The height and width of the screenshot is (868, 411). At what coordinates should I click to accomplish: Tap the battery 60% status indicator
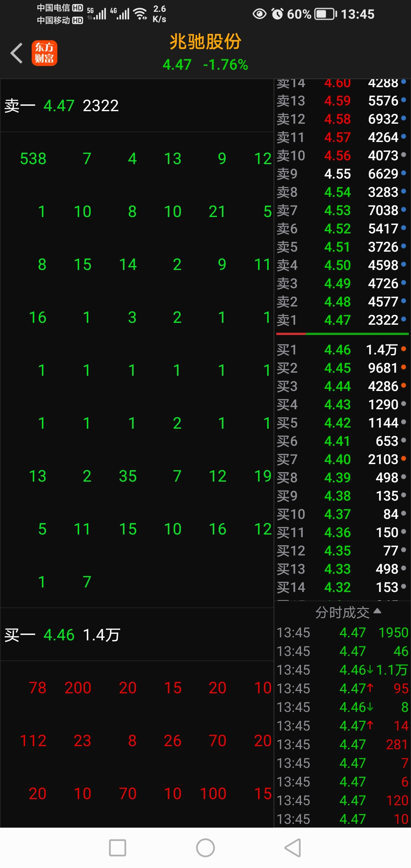(x=312, y=14)
